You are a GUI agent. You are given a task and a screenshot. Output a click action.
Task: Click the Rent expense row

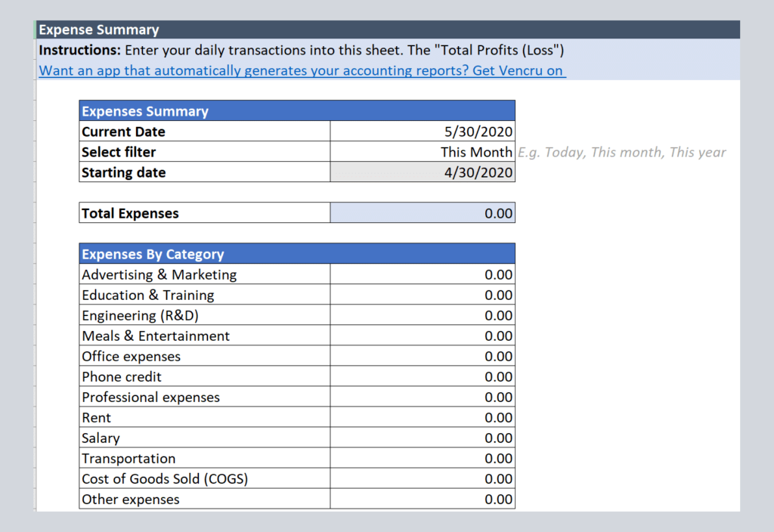204,417
